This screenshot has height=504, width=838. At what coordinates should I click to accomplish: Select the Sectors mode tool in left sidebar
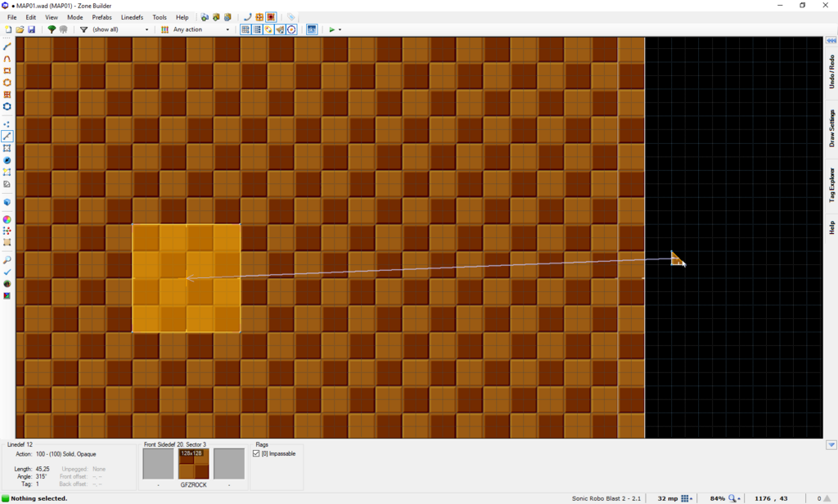click(7, 148)
